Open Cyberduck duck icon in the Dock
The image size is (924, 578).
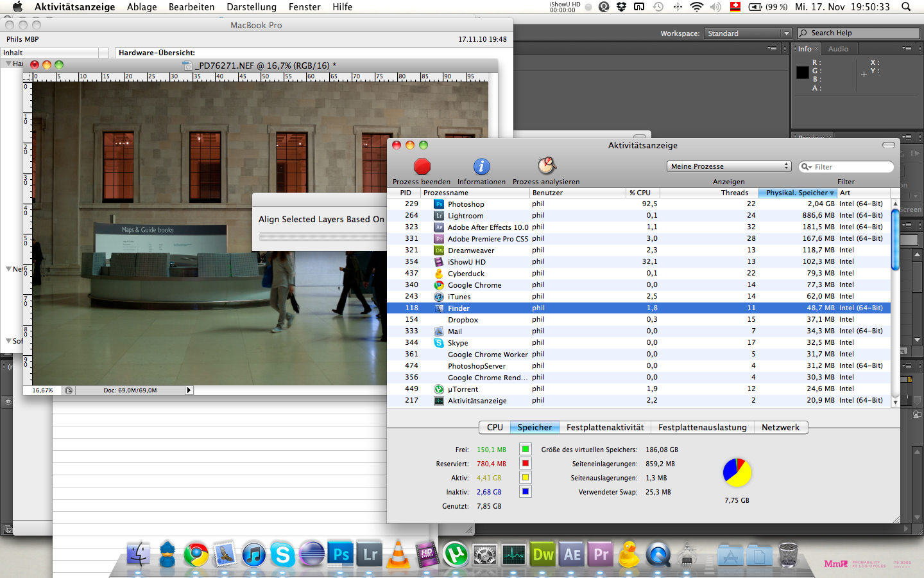point(629,554)
